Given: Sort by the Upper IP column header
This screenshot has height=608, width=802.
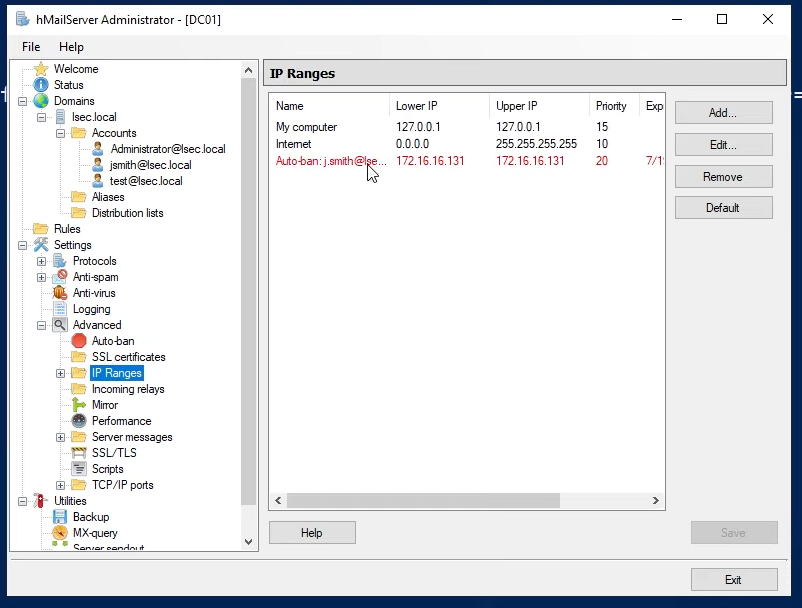Looking at the screenshot, I should (539, 106).
